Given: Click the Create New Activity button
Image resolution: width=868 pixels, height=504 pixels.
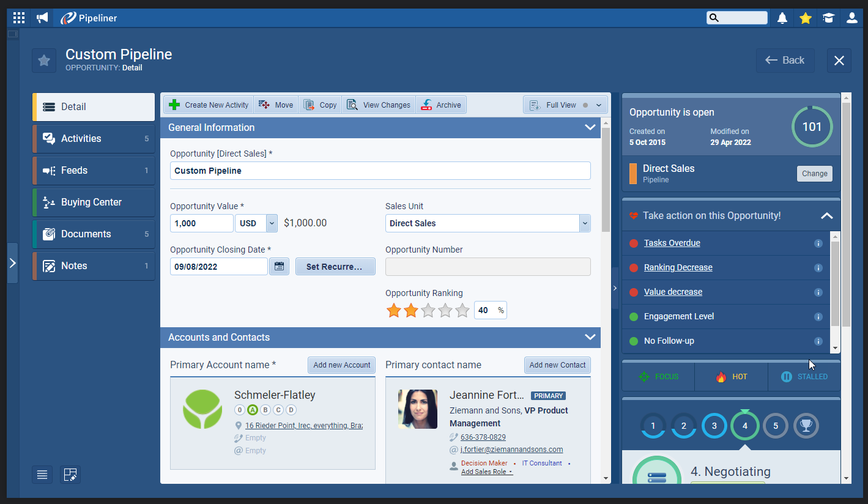Looking at the screenshot, I should [x=209, y=105].
